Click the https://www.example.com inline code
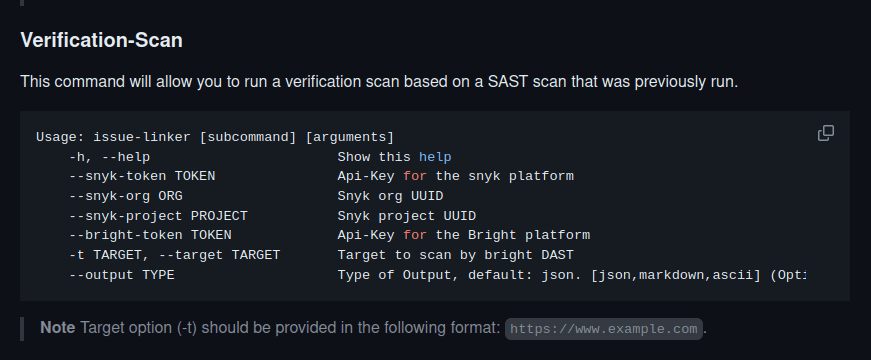The image size is (871, 360). pos(604,329)
